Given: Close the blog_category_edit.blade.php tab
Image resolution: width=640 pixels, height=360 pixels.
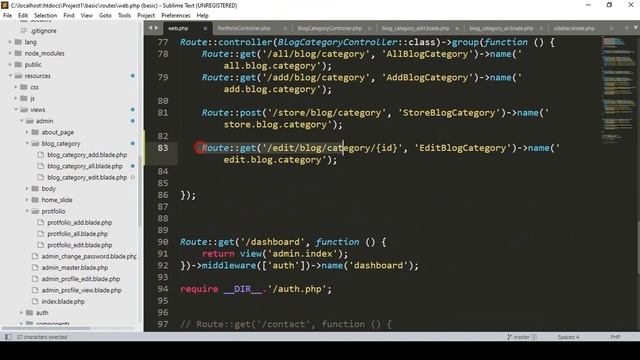Looking at the screenshot, I should [x=457, y=28].
